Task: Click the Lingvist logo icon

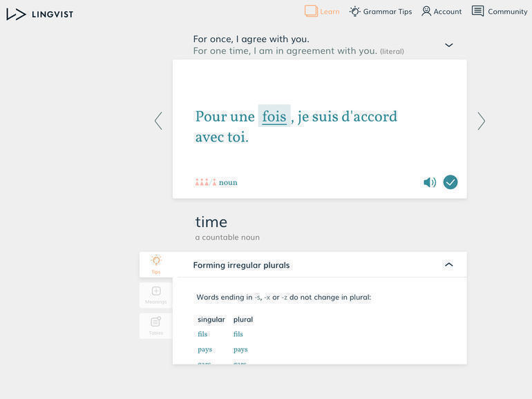Action: click(x=17, y=14)
